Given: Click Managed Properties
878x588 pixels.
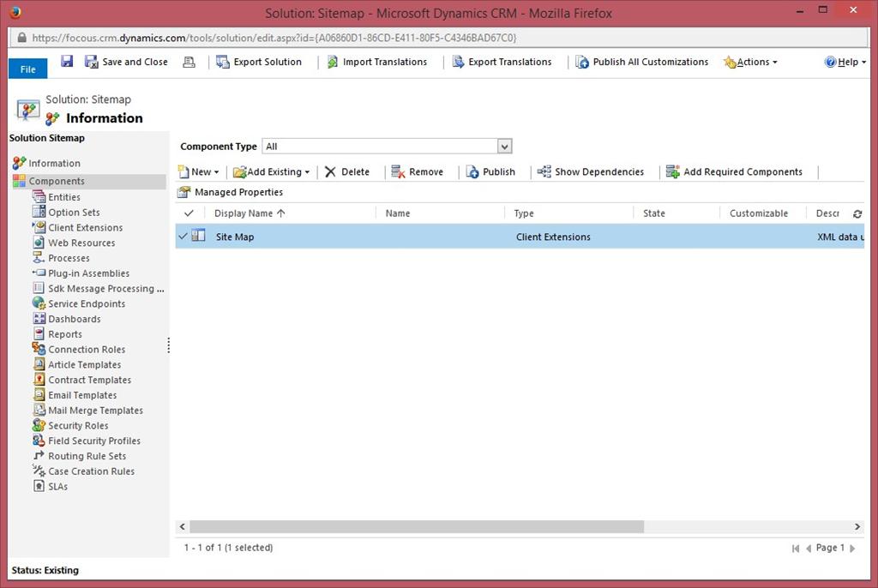Looking at the screenshot, I should click(230, 192).
